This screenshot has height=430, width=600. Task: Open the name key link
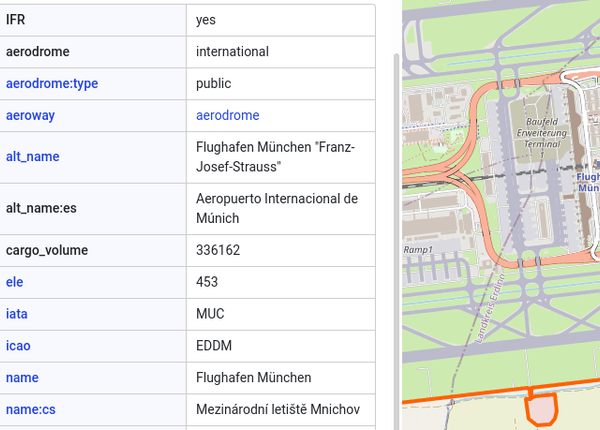(x=22, y=378)
